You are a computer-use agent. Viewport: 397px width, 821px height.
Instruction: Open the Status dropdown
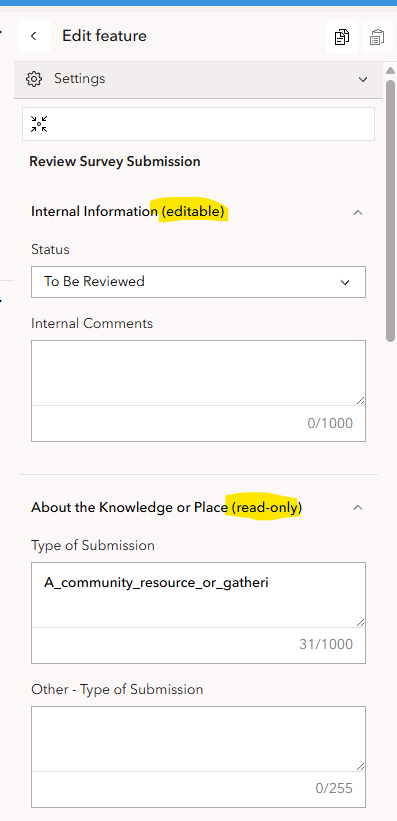click(198, 282)
